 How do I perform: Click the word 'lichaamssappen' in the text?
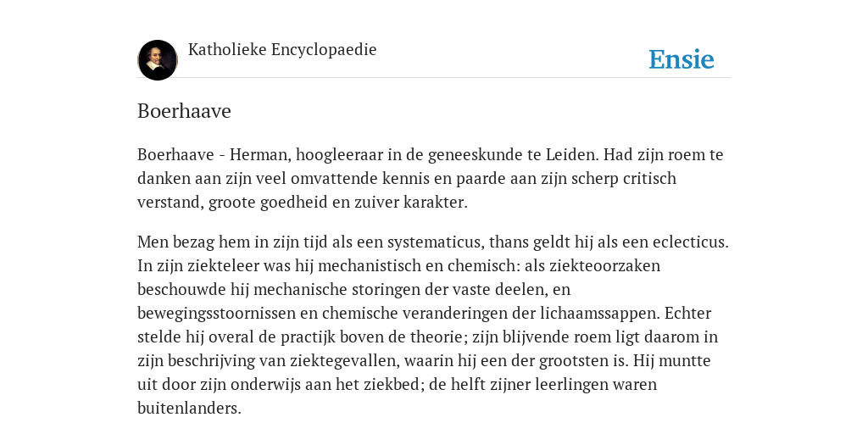600,314
